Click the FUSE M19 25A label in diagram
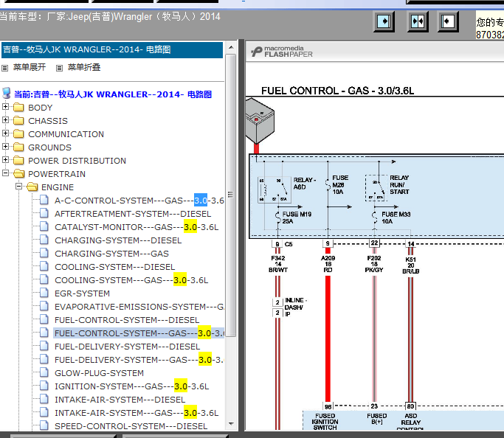This screenshot has width=504, height=438. click(x=297, y=218)
